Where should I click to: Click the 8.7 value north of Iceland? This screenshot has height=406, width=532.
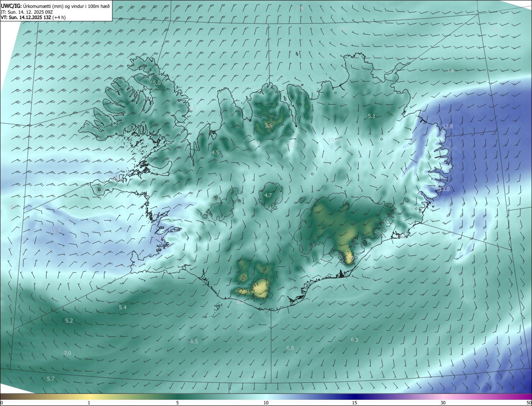click(343, 29)
